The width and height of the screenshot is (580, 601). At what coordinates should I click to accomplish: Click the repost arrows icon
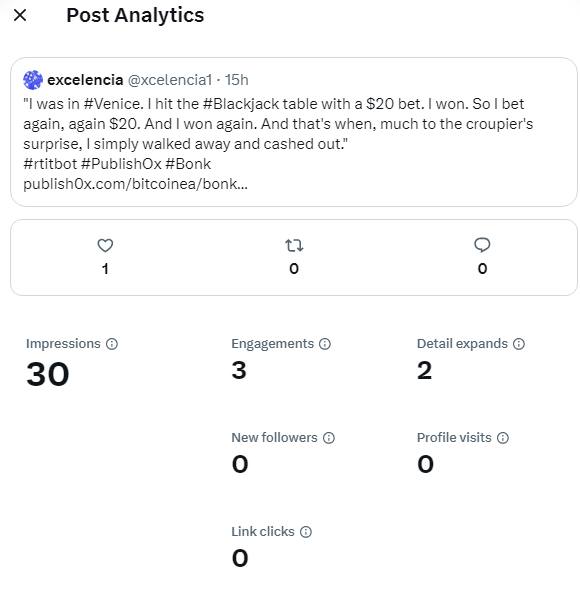coord(294,245)
